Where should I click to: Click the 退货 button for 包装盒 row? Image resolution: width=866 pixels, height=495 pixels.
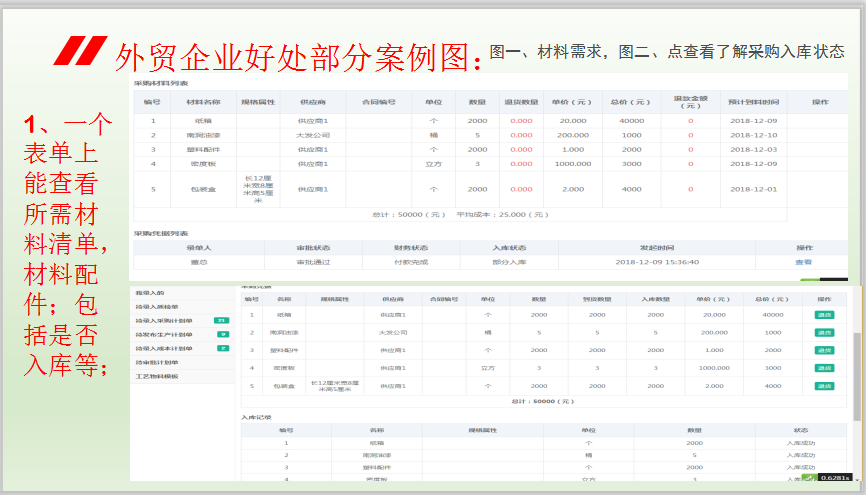click(824, 385)
